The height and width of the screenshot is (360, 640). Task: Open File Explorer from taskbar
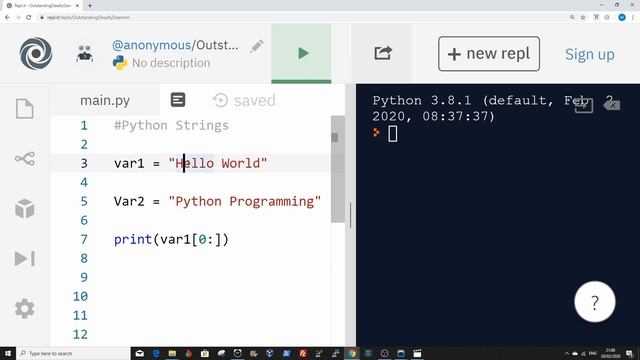pos(172,353)
